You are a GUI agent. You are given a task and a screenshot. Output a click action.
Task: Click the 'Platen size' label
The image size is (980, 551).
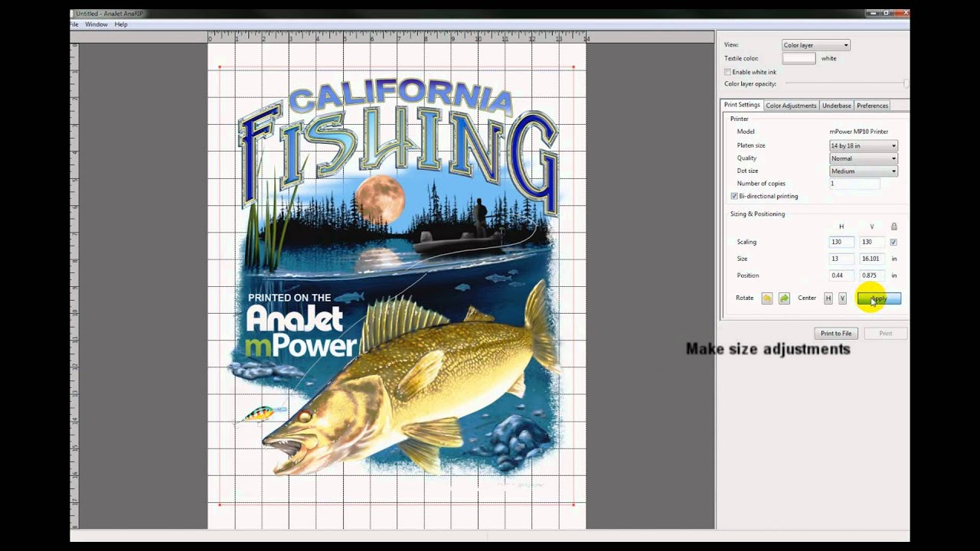click(751, 145)
